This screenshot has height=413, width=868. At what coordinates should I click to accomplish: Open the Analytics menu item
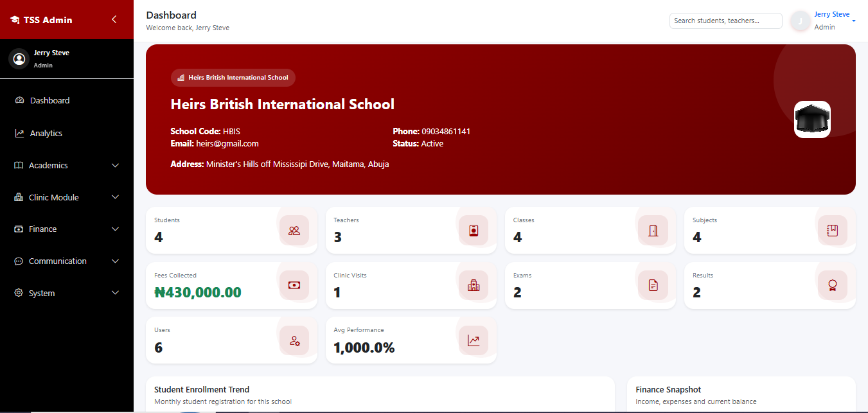click(x=67, y=133)
